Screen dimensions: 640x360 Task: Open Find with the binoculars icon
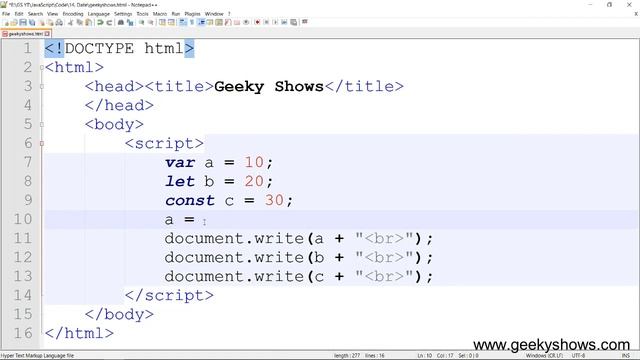pyautogui.click(x=121, y=22)
